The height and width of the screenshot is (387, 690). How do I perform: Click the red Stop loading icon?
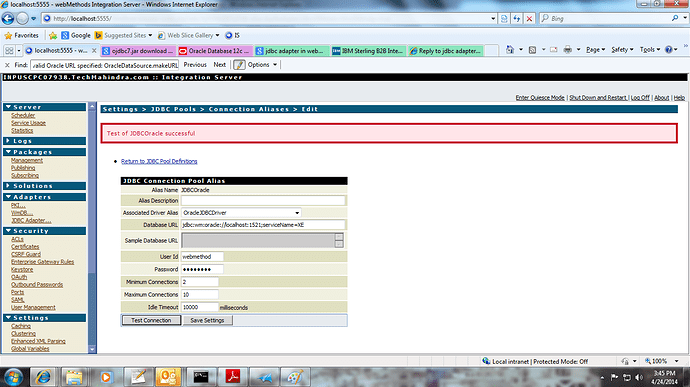[529, 18]
